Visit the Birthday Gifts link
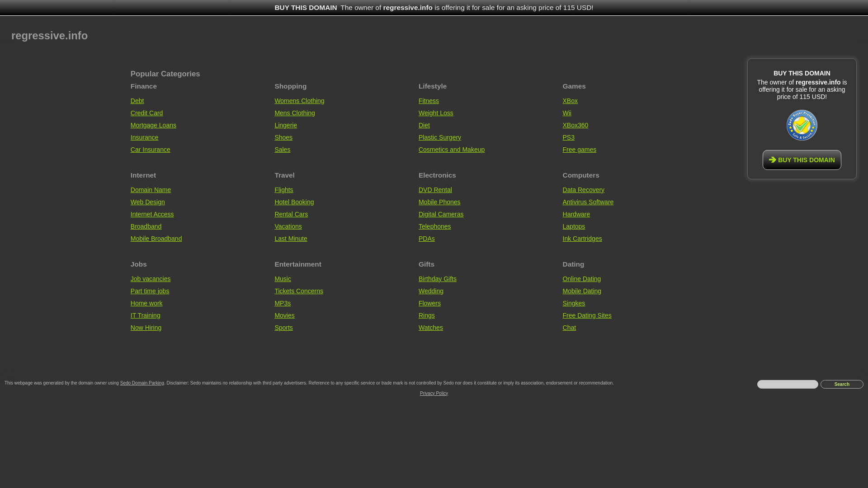The width and height of the screenshot is (868, 488). 437,279
